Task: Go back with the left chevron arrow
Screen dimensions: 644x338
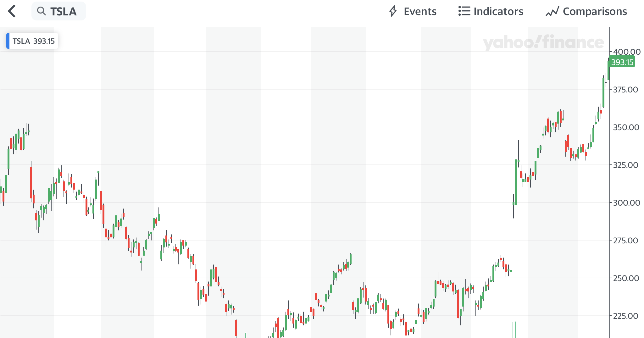Action: [12, 11]
